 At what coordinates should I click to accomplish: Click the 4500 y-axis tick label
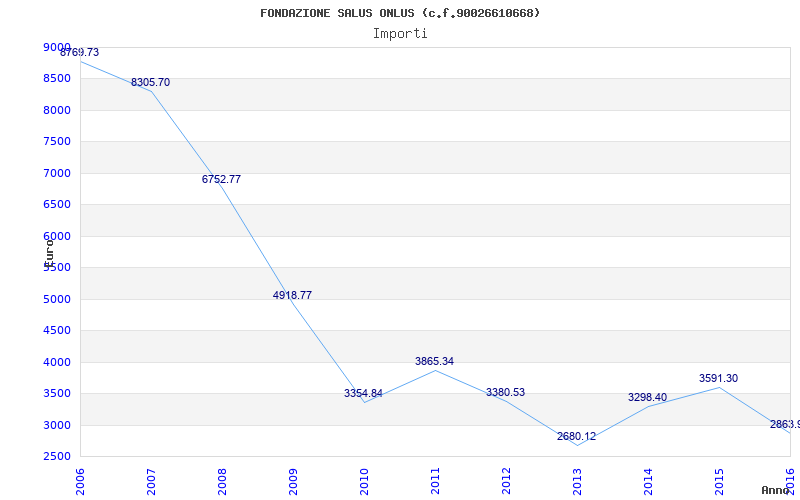pyautogui.click(x=57, y=330)
